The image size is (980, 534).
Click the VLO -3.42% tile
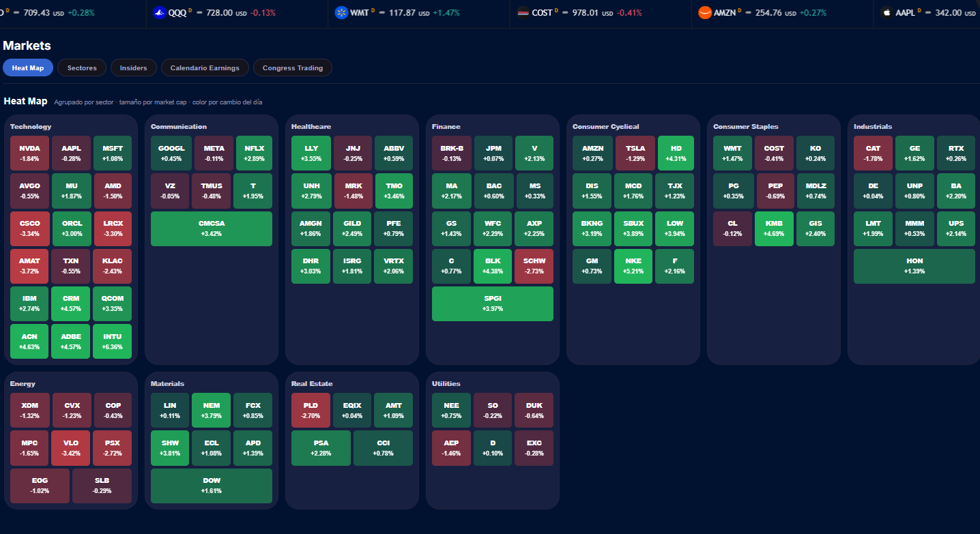(71, 448)
